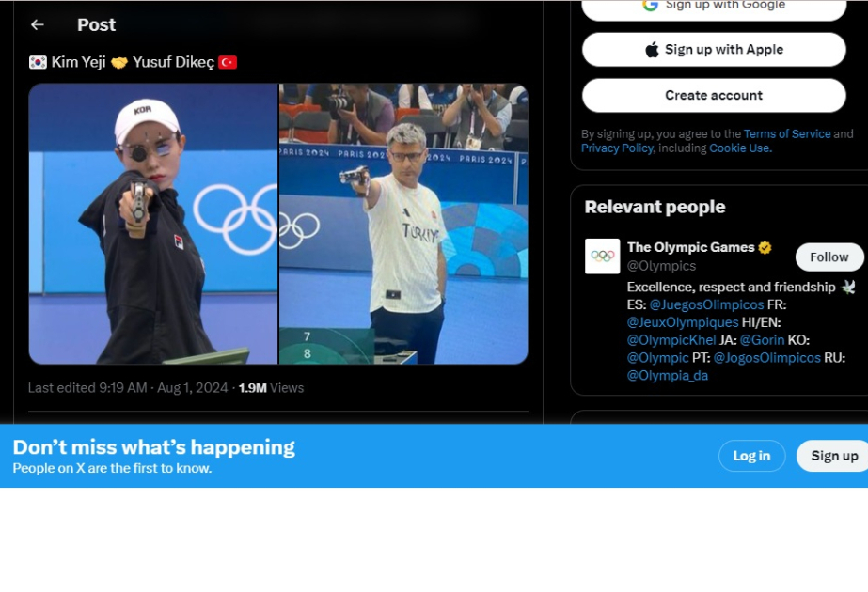Click the 1.9M Views count
Screen dimensions: 868x592
coord(271,388)
